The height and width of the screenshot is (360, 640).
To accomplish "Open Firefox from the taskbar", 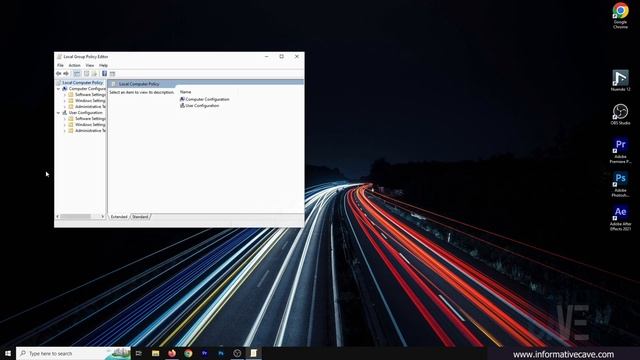I will 172,353.
